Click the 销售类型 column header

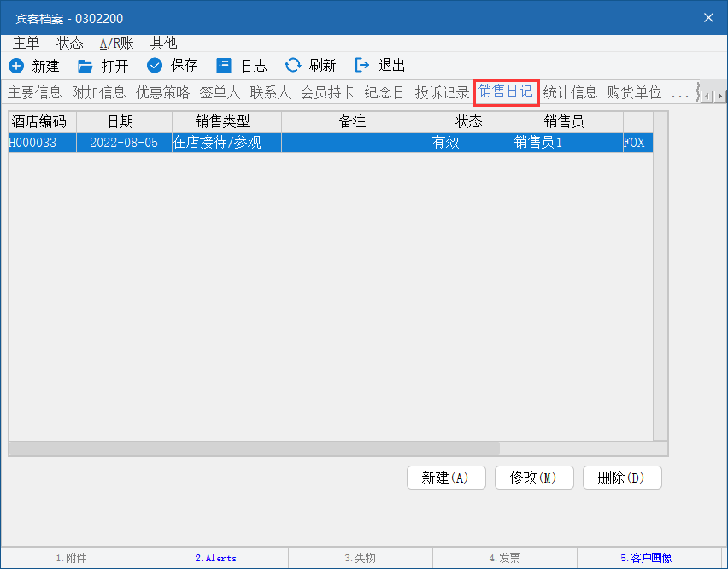[x=226, y=121]
